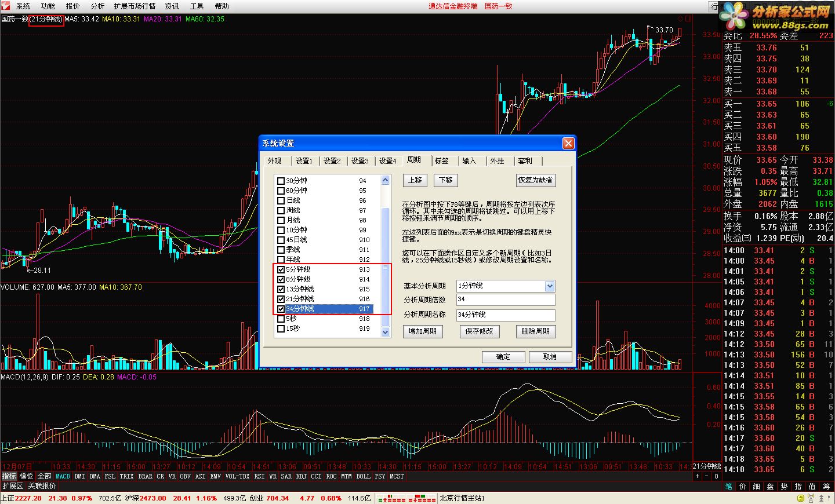The width and height of the screenshot is (835, 504).
Task: Open the 分析 menu
Action: click(x=97, y=6)
